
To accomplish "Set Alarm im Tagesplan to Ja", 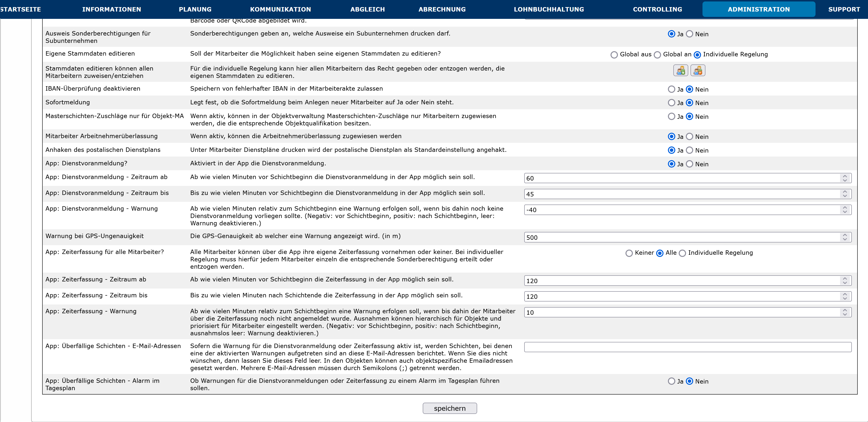I will [x=671, y=381].
